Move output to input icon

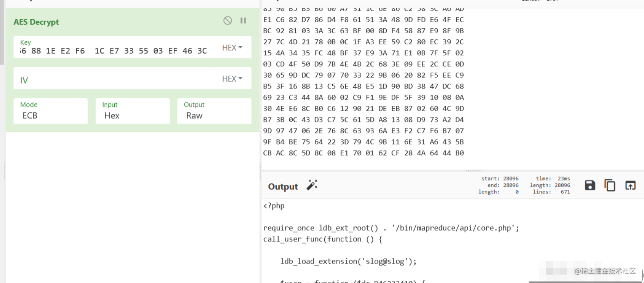(631, 185)
